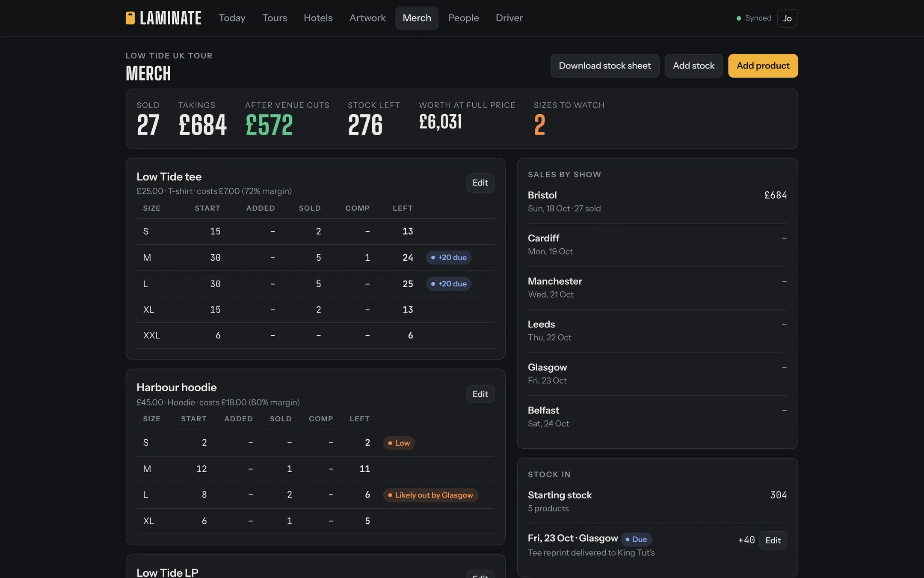Click the yellow Add product button

click(763, 66)
